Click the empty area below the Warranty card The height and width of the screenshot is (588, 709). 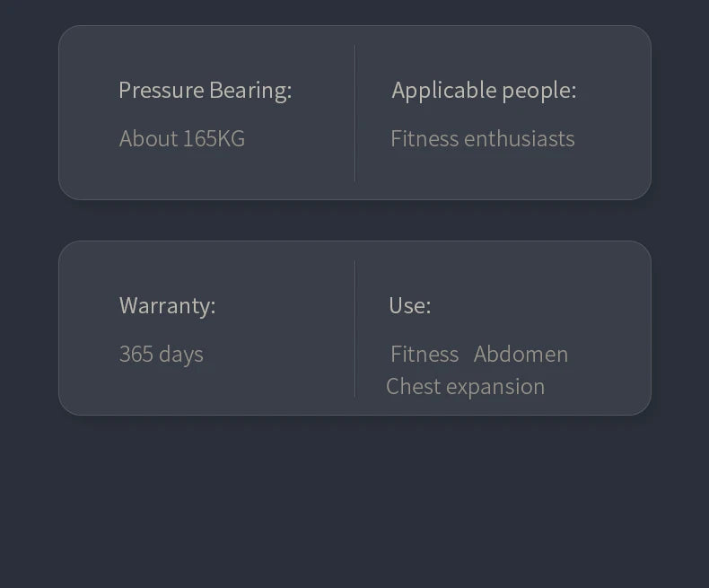[354, 503]
